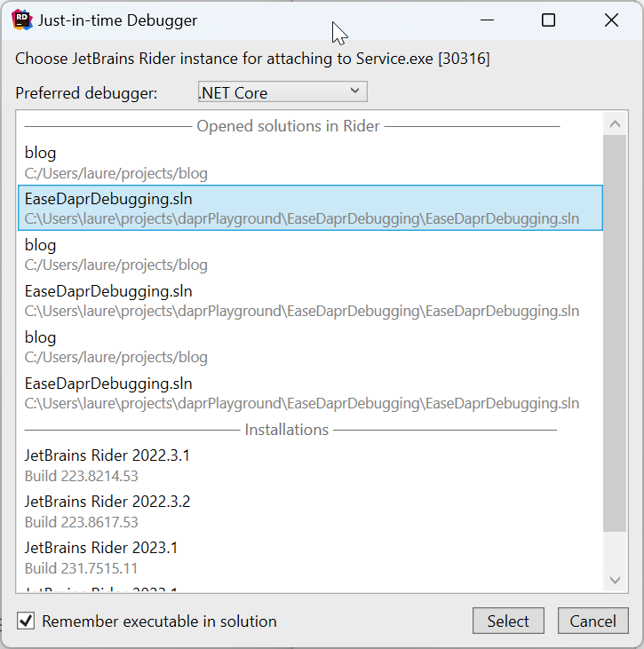644x649 pixels.
Task: Click the list scrollbar down arrow
Action: click(x=615, y=581)
